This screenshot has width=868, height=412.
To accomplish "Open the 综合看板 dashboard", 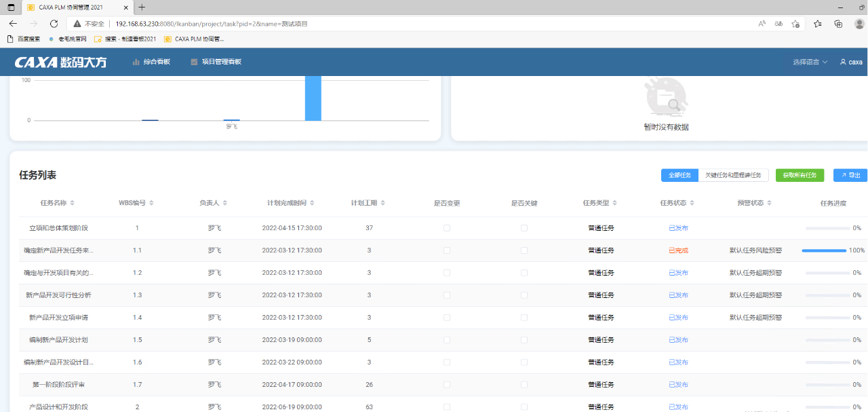I will [151, 62].
